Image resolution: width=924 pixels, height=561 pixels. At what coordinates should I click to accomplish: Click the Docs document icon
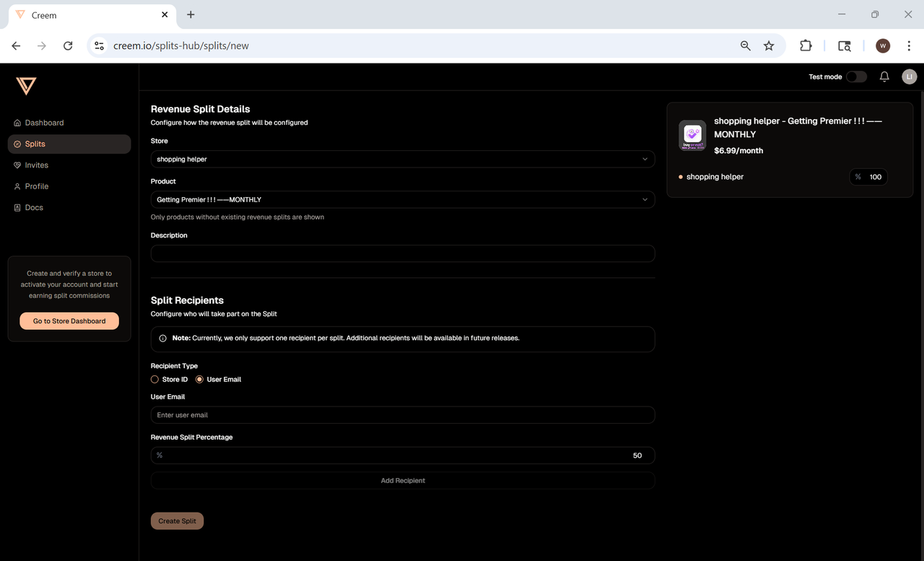point(17,207)
